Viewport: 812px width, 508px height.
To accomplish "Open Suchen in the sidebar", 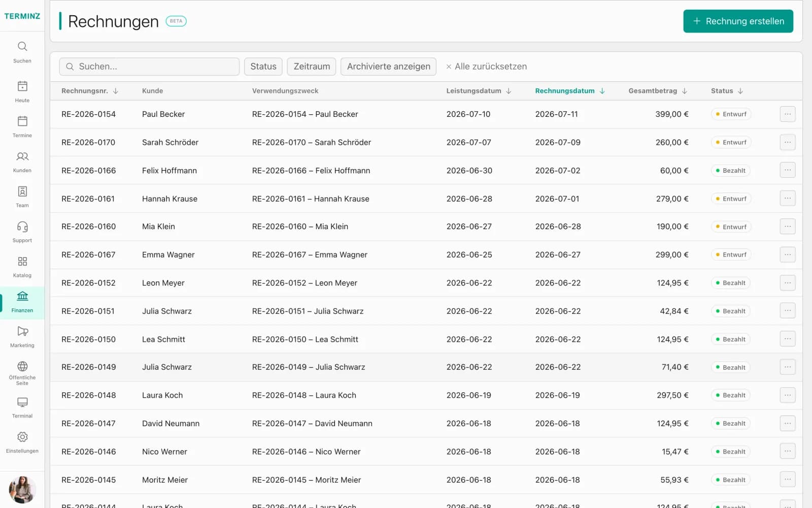I will click(x=22, y=52).
